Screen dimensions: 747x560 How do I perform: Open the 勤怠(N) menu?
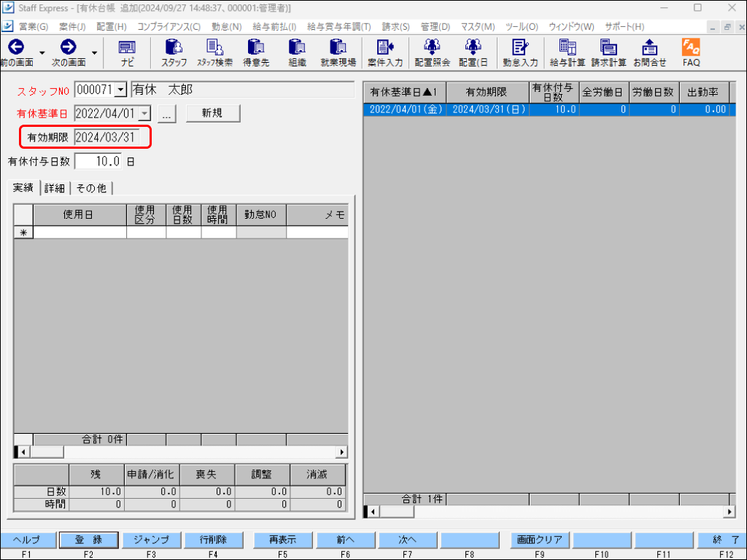pos(226,27)
